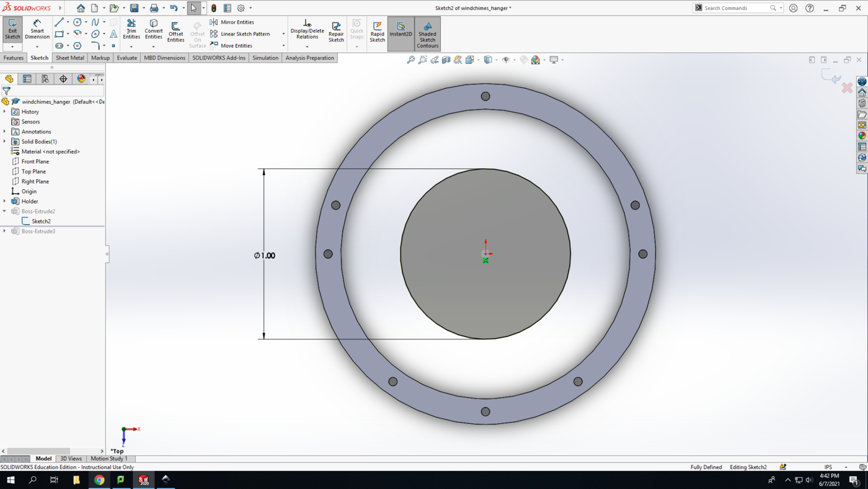Image resolution: width=868 pixels, height=489 pixels.
Task: Select the Straight Slot tool
Action: tap(59, 46)
